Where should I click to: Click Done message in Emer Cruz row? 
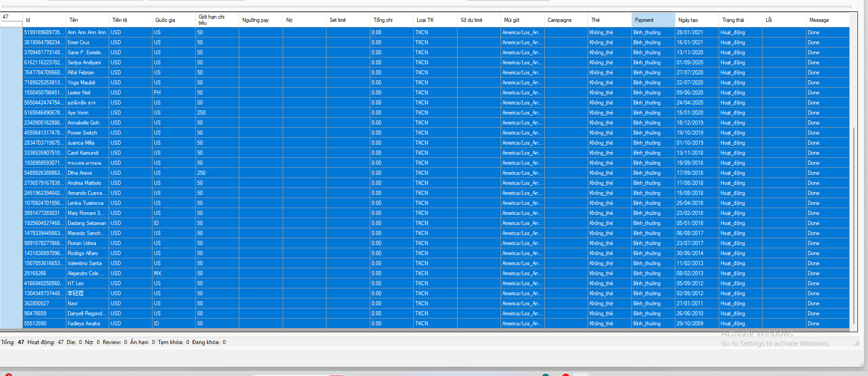point(828,42)
